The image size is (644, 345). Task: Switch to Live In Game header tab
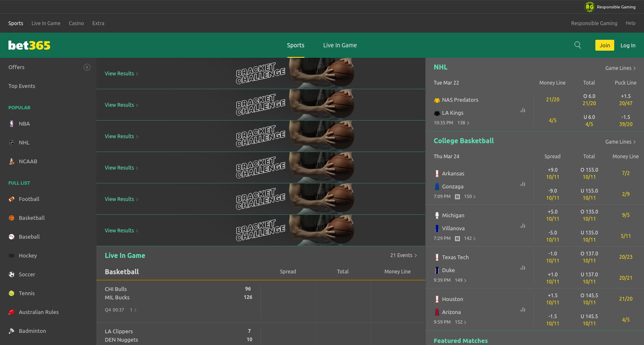point(340,45)
